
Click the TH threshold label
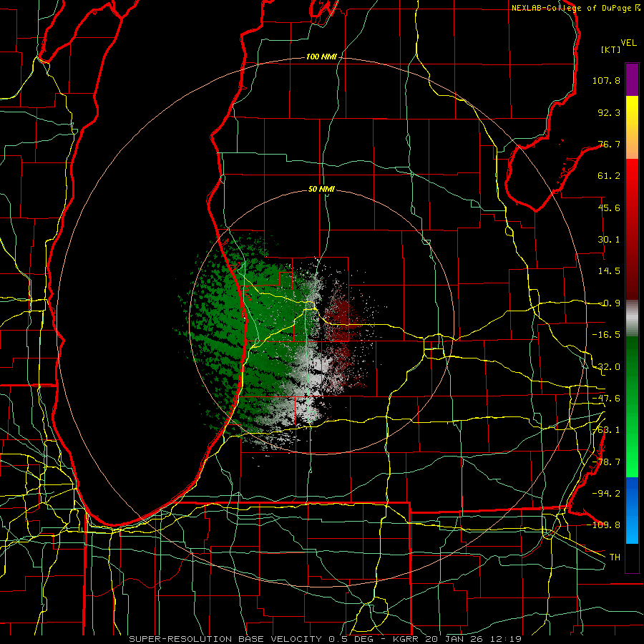point(615,557)
